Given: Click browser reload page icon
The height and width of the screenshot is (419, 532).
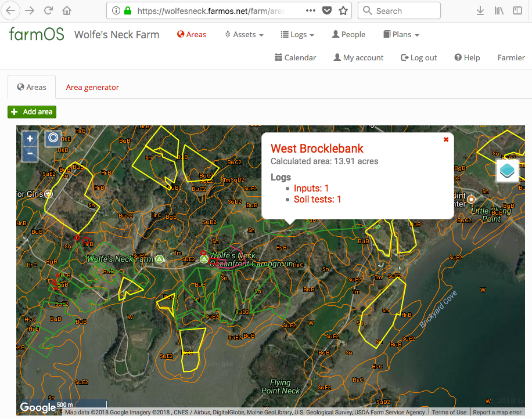Looking at the screenshot, I should 48,10.
